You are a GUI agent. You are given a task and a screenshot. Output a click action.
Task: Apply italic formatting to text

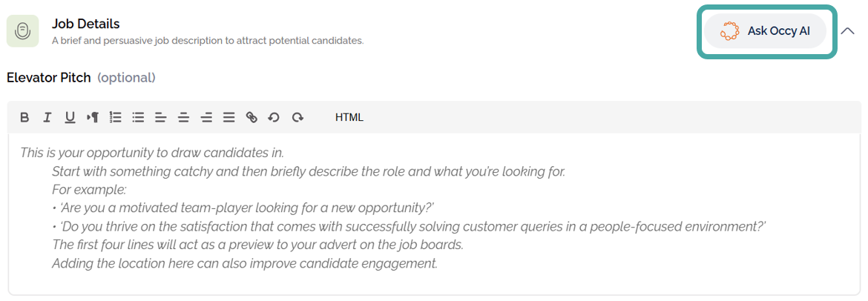click(47, 117)
